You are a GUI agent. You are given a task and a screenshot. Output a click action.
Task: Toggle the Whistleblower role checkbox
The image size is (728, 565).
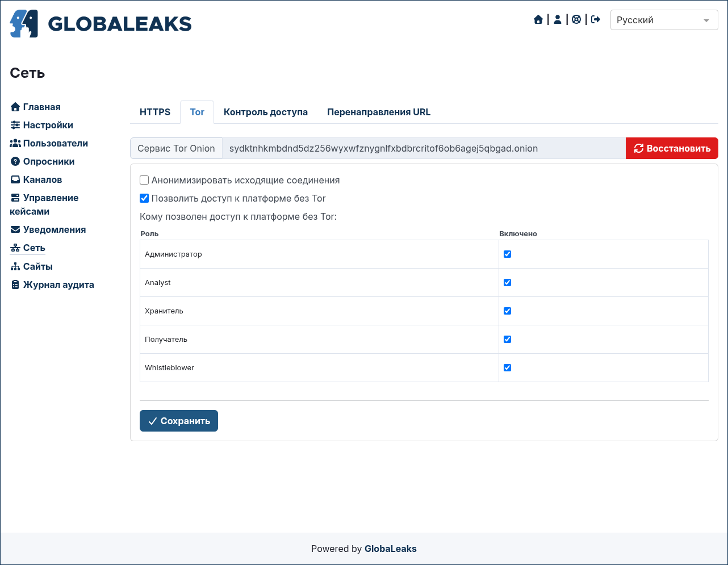508,367
